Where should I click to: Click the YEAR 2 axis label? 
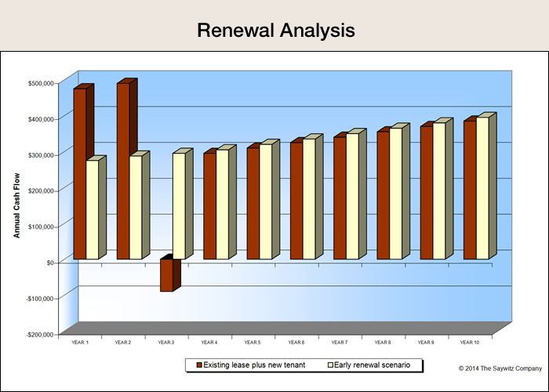(x=123, y=343)
